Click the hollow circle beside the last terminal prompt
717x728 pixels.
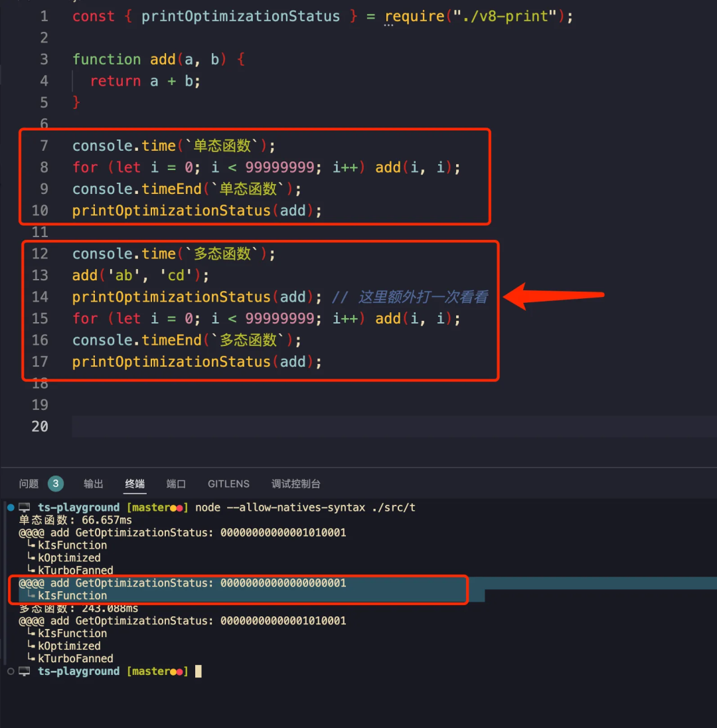(10, 672)
